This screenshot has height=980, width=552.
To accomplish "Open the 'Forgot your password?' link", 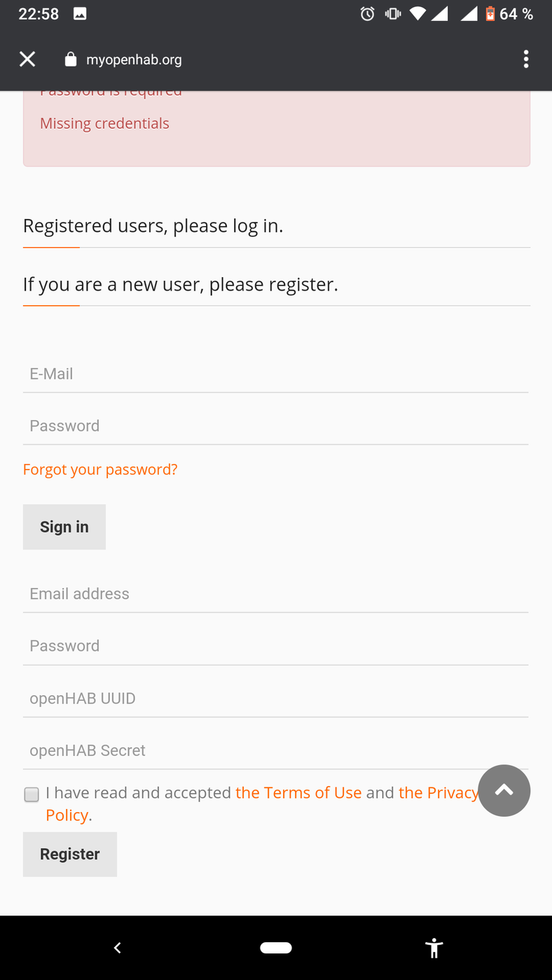I will click(100, 470).
